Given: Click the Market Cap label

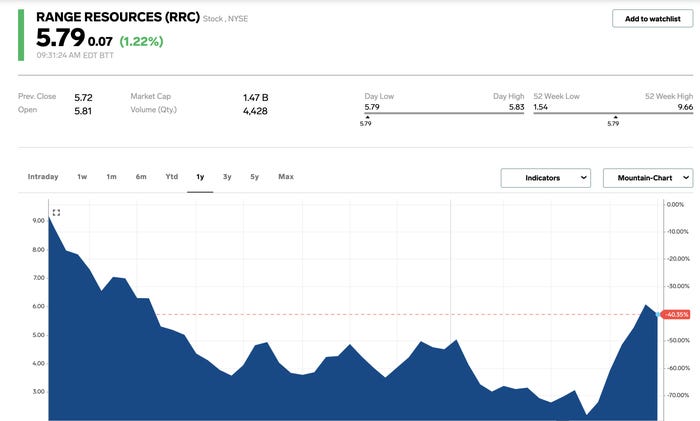Looking at the screenshot, I should [x=150, y=96].
